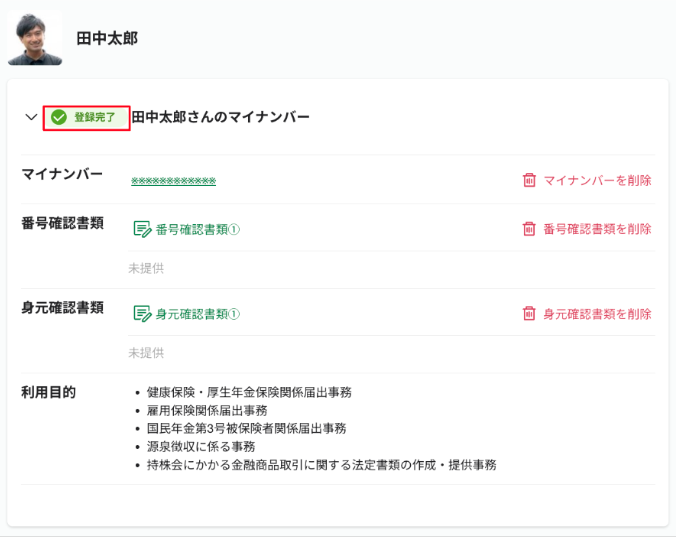Click document icon next to 番号確認書類①
676x537 pixels.
click(142, 229)
